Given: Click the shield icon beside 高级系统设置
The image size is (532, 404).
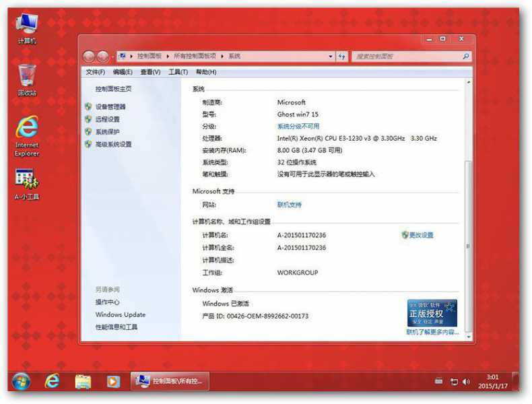Looking at the screenshot, I should point(88,144).
